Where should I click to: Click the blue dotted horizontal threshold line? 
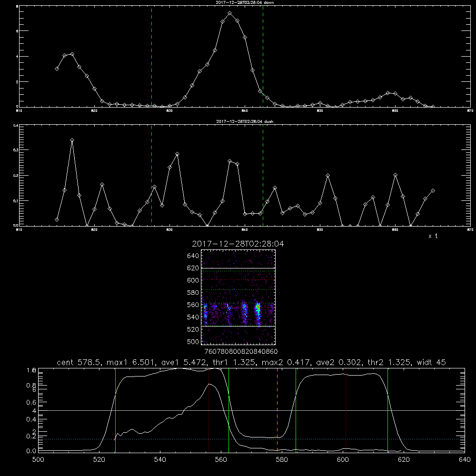[251, 439]
